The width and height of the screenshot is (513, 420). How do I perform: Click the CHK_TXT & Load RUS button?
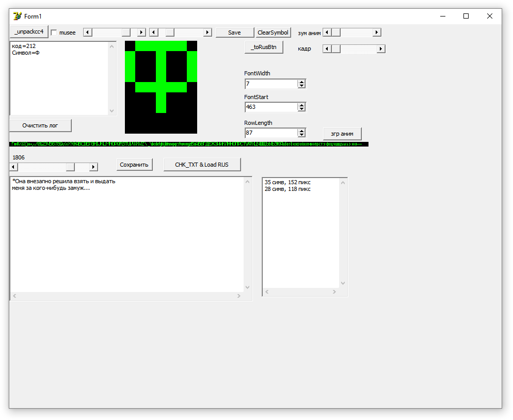click(x=202, y=165)
